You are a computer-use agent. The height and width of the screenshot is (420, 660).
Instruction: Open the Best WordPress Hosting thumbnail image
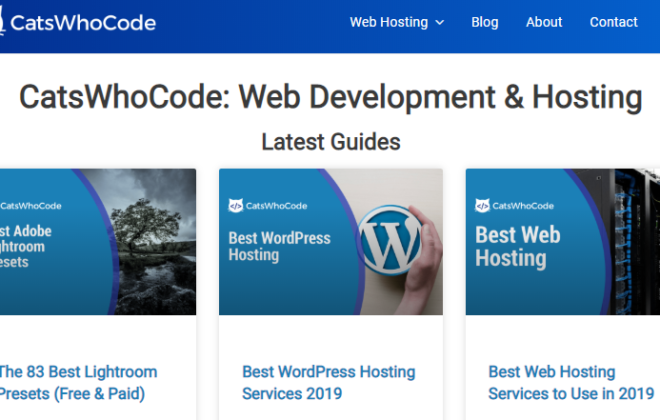tap(331, 242)
